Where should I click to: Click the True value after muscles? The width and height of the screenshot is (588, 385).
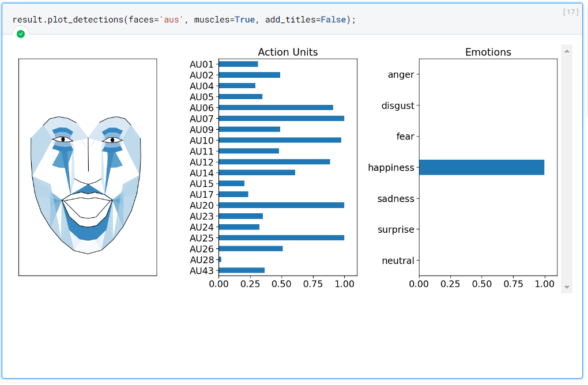coord(244,20)
